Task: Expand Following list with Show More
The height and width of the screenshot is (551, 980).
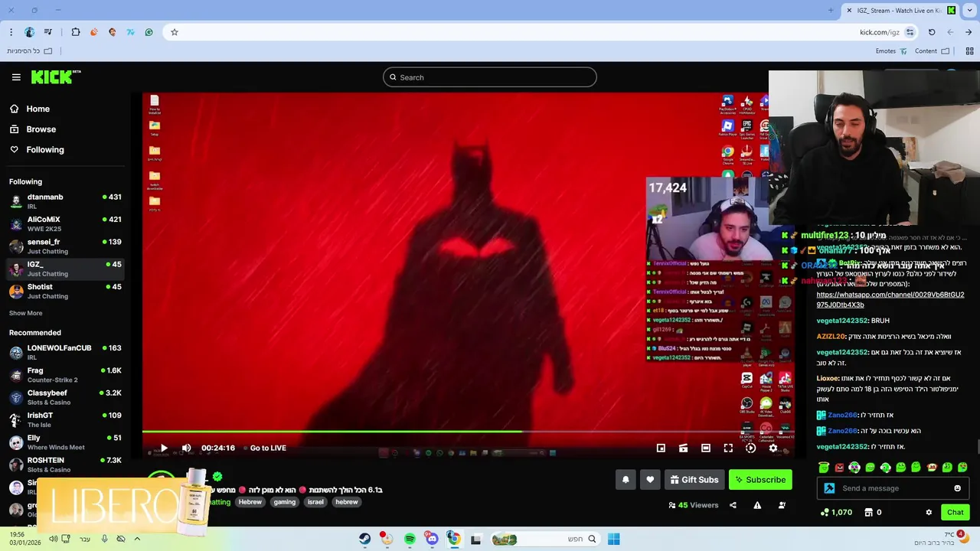Action: 25,313
